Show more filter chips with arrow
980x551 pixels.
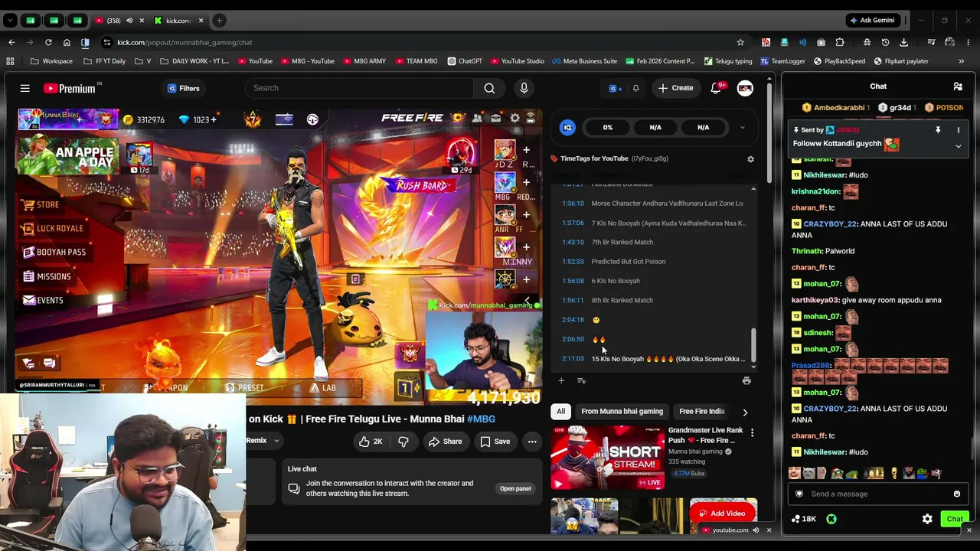point(745,412)
